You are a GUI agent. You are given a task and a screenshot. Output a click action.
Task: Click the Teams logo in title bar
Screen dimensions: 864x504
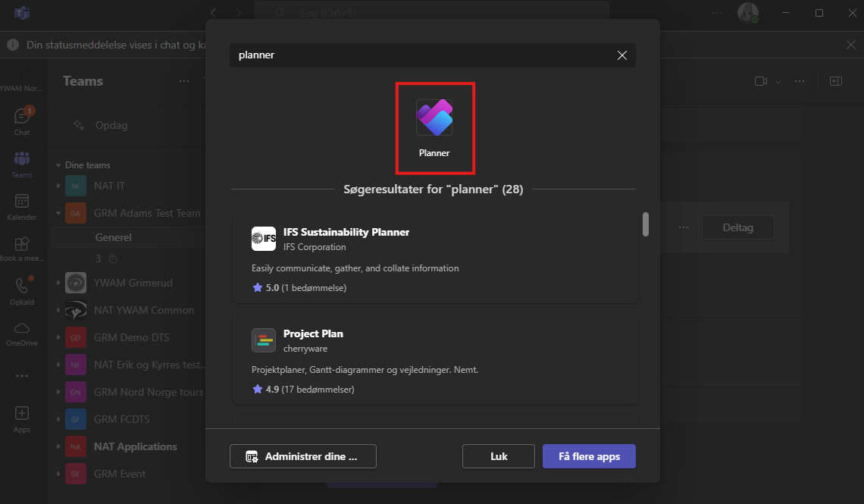pos(22,12)
